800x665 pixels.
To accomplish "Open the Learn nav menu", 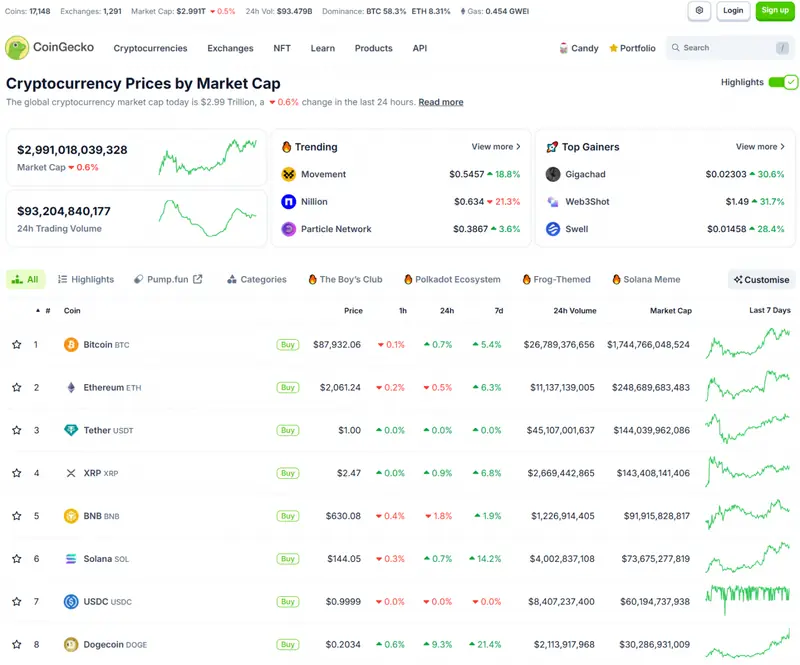I will (323, 48).
